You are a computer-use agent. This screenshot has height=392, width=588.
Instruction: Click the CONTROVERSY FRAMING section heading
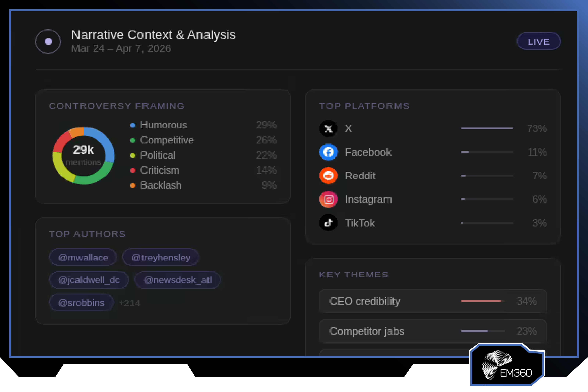(117, 106)
